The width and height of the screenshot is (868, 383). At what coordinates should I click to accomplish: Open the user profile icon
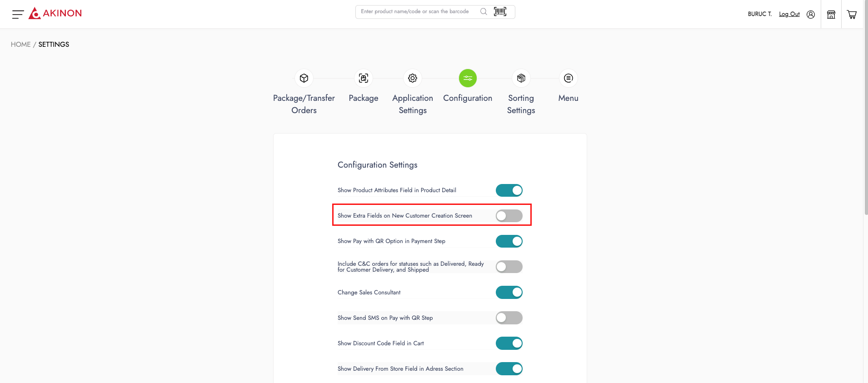811,15
